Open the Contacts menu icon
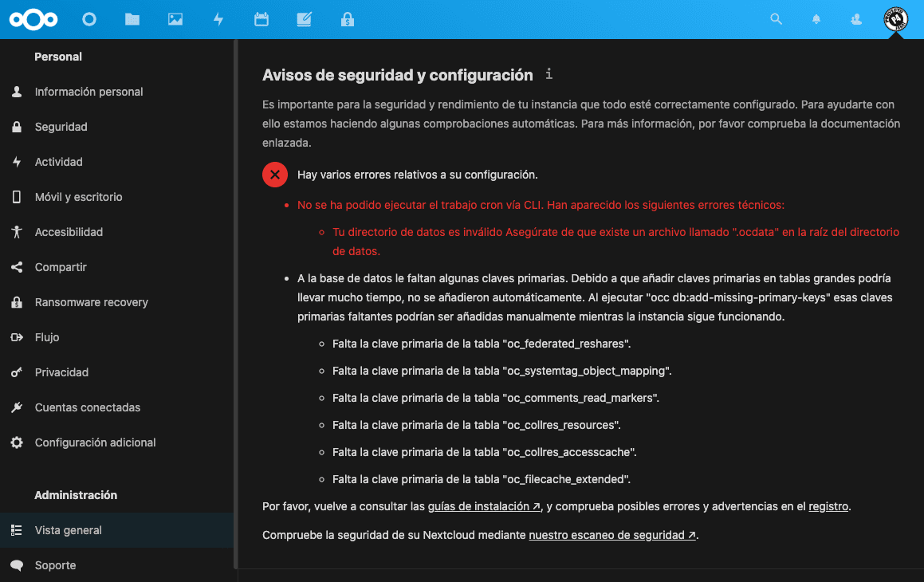 point(855,19)
